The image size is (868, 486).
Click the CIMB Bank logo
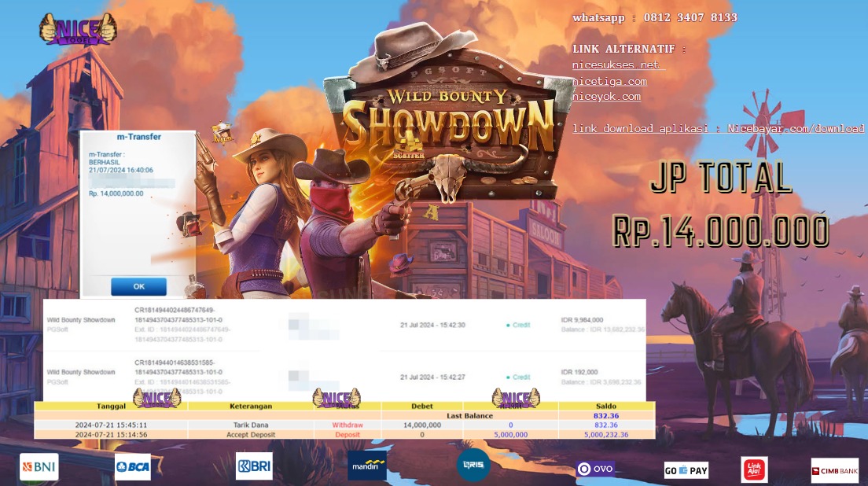[834, 470]
